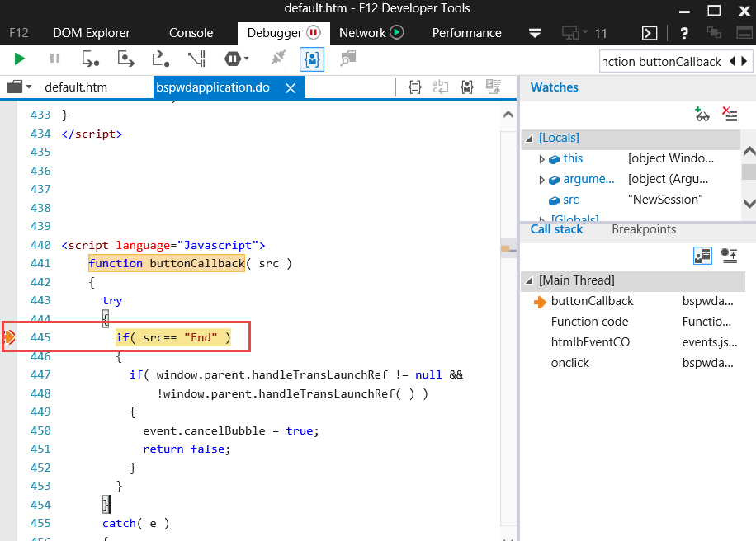Open the Network tab
756x541 pixels.
[371, 33]
